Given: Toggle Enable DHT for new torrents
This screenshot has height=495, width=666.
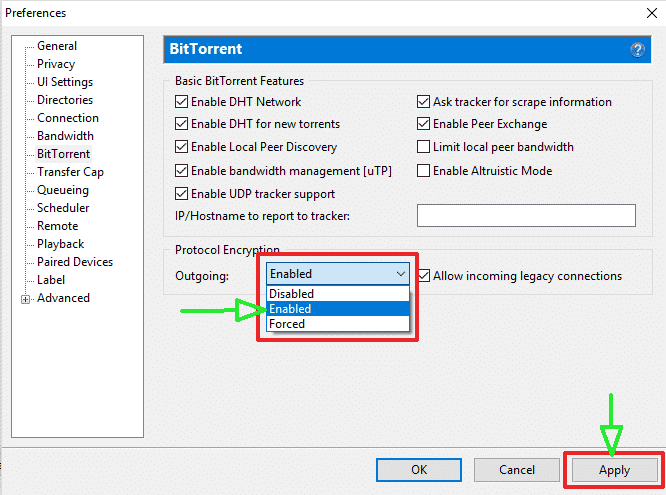Looking at the screenshot, I should (x=181, y=124).
